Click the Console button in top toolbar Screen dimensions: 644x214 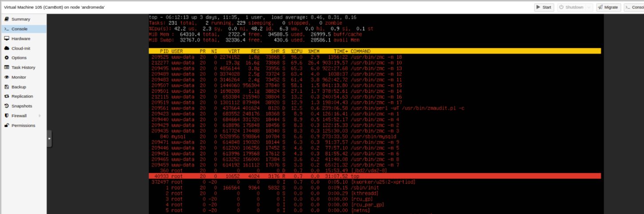tap(634, 7)
